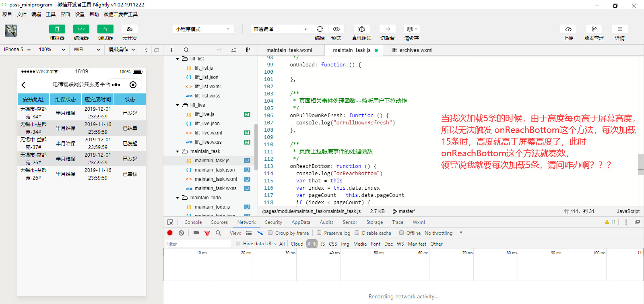Toggle the network filter funnel icon

[207, 233]
